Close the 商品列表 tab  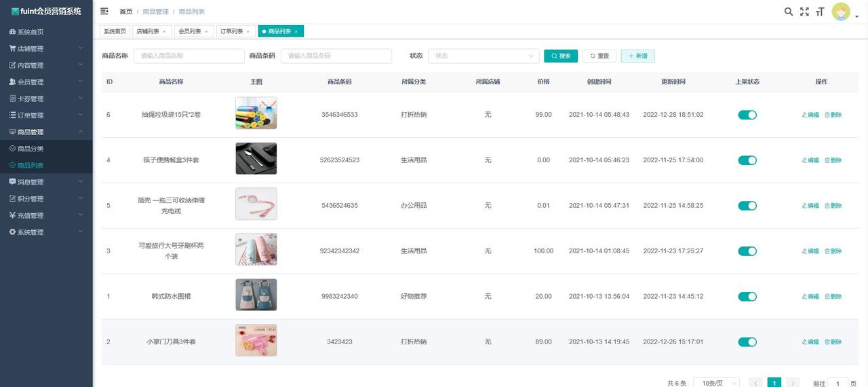(296, 31)
